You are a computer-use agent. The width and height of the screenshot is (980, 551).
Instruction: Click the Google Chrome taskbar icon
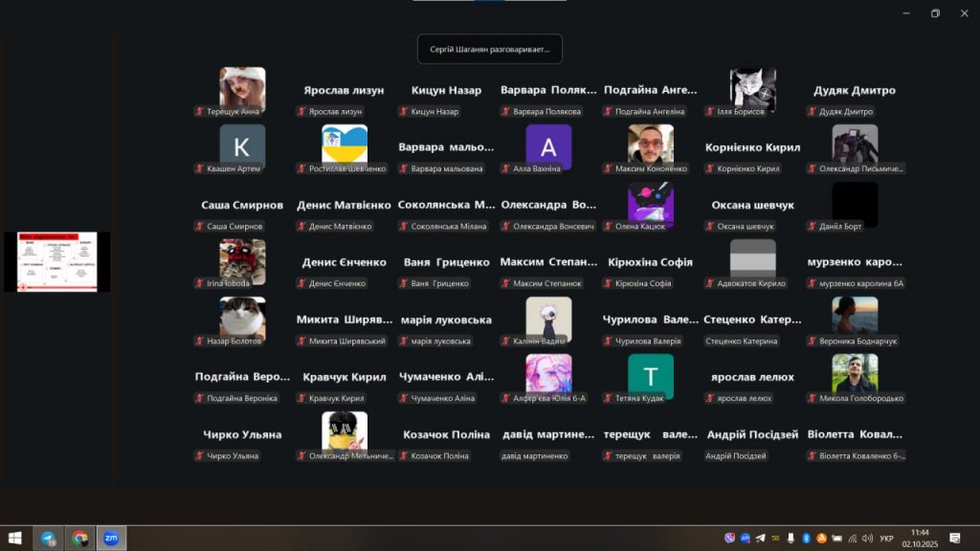point(79,539)
